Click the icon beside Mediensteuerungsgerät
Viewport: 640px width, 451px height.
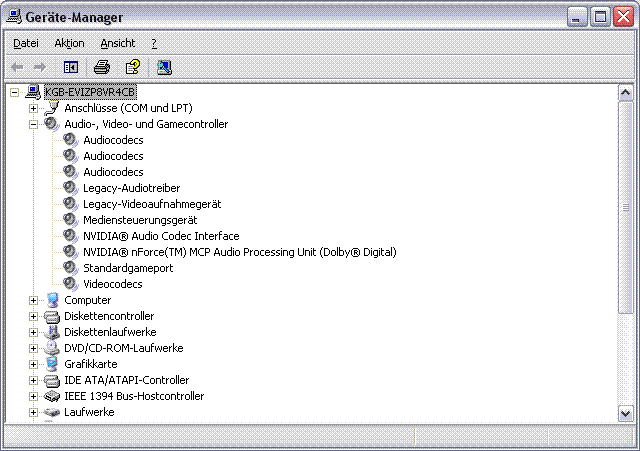click(x=71, y=220)
